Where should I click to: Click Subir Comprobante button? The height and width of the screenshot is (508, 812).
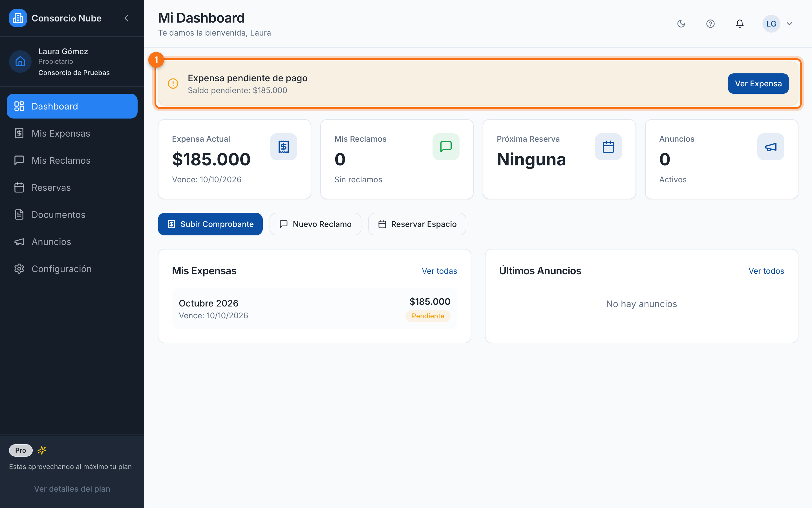(x=210, y=224)
